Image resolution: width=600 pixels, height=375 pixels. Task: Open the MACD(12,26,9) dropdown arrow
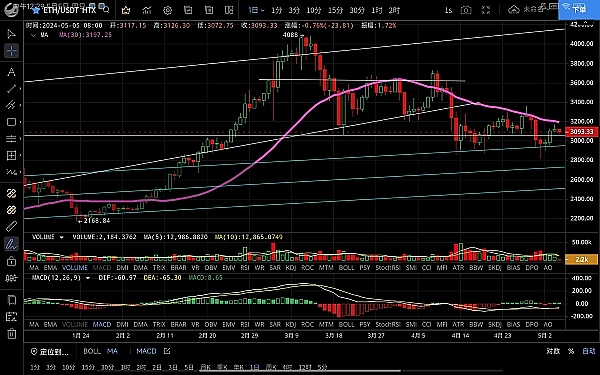[88, 278]
